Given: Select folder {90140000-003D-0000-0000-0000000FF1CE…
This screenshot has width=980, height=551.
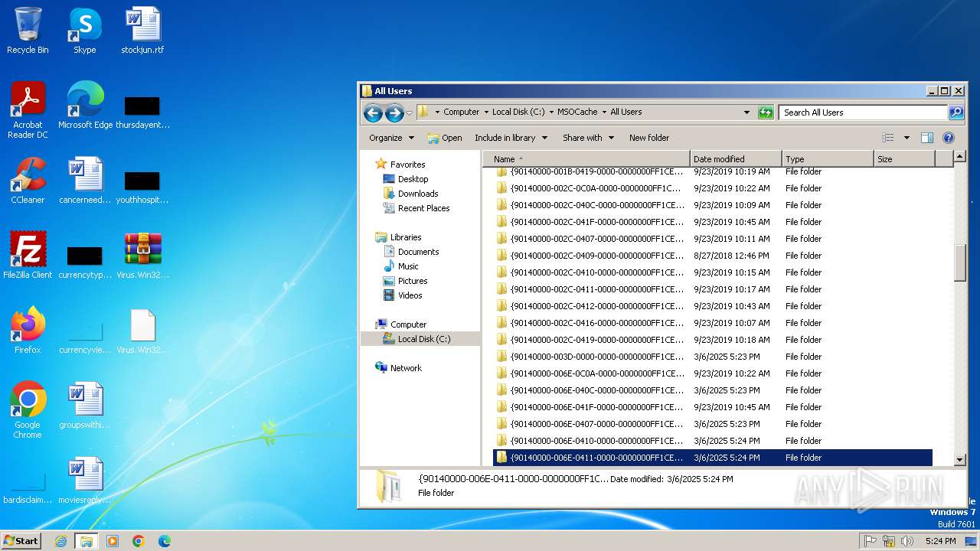Looking at the screenshot, I should coord(713,357).
